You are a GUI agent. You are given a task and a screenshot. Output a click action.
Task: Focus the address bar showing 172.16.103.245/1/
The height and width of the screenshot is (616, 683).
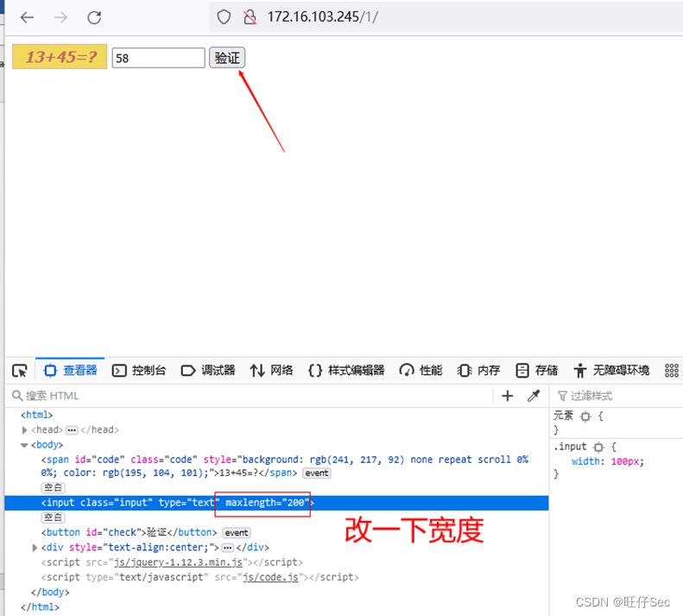(x=445, y=17)
